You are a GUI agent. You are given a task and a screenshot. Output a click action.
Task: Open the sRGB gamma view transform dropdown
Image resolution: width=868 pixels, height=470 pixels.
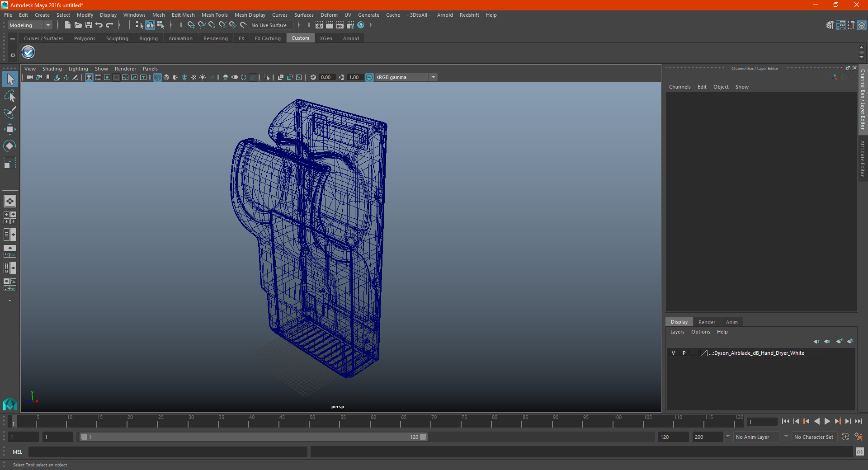pyautogui.click(x=406, y=77)
